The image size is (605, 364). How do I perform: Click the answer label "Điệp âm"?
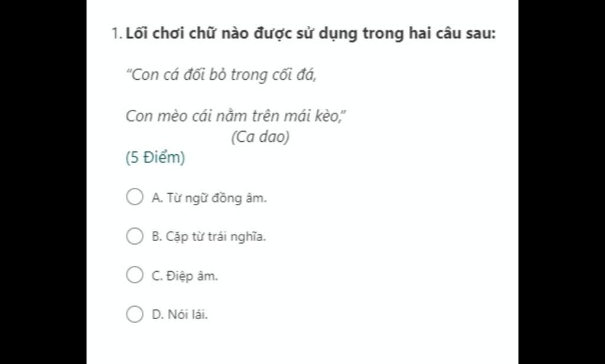184,276
